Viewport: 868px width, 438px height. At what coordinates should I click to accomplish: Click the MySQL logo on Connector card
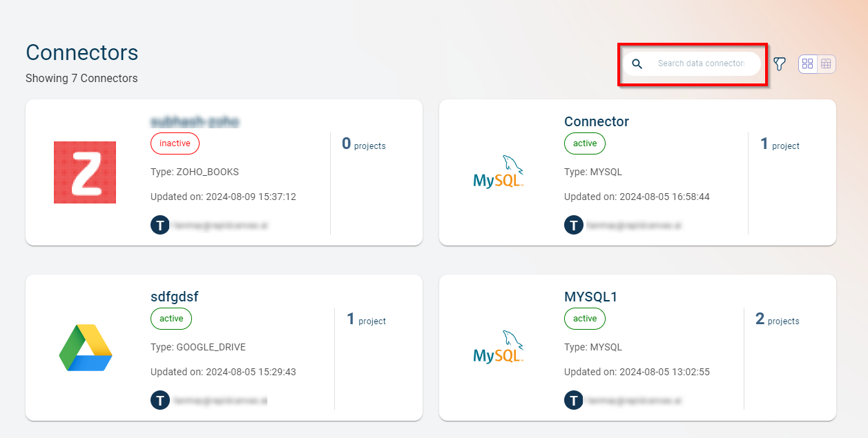tap(498, 172)
